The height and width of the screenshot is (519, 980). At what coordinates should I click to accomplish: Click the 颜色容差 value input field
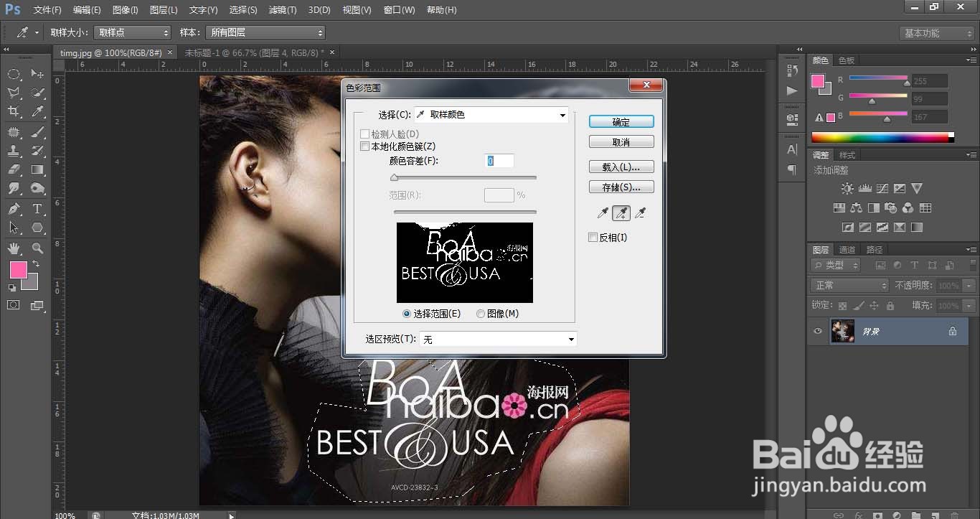click(x=499, y=161)
